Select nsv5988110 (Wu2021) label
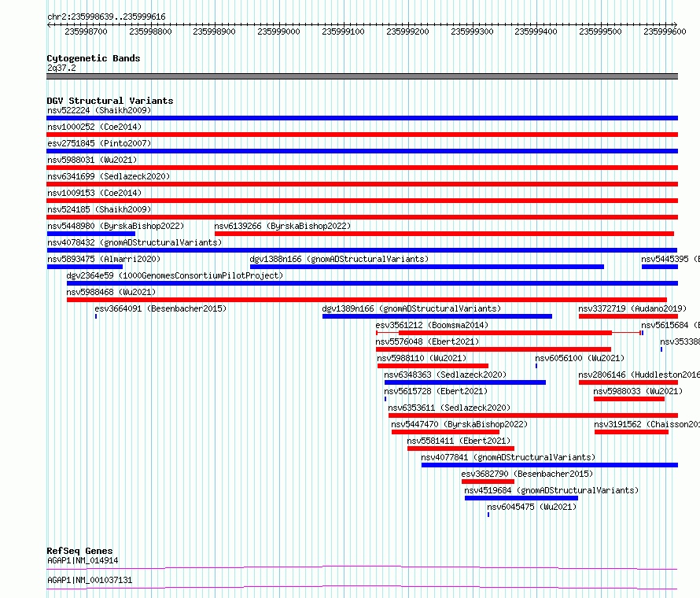The image size is (700, 598). coord(422,358)
